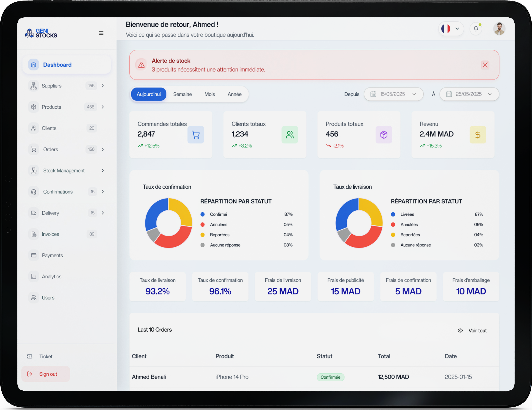
Task: Select the Mois time filter tab
Action: [209, 94]
